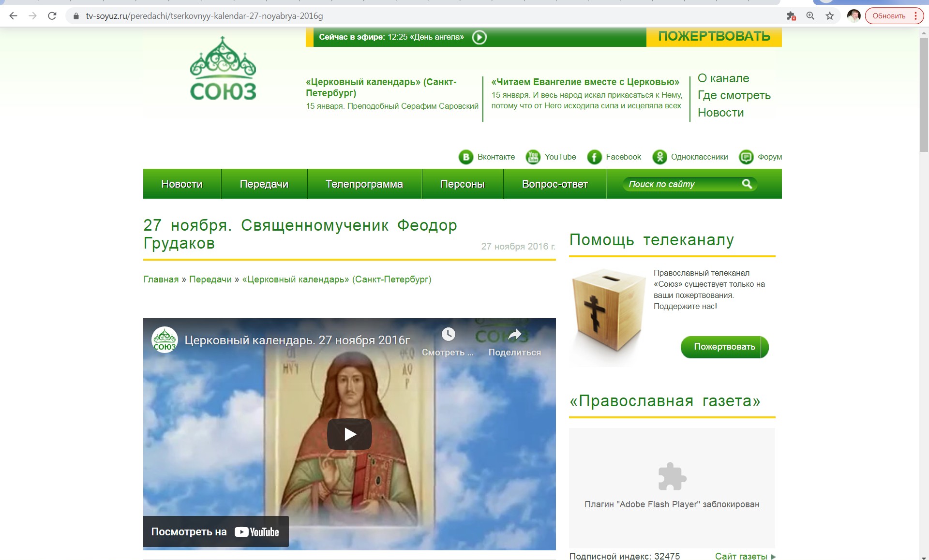Image resolution: width=929 pixels, height=560 pixels.
Task: Click the Смотреть позже clock icon
Action: pos(448,334)
